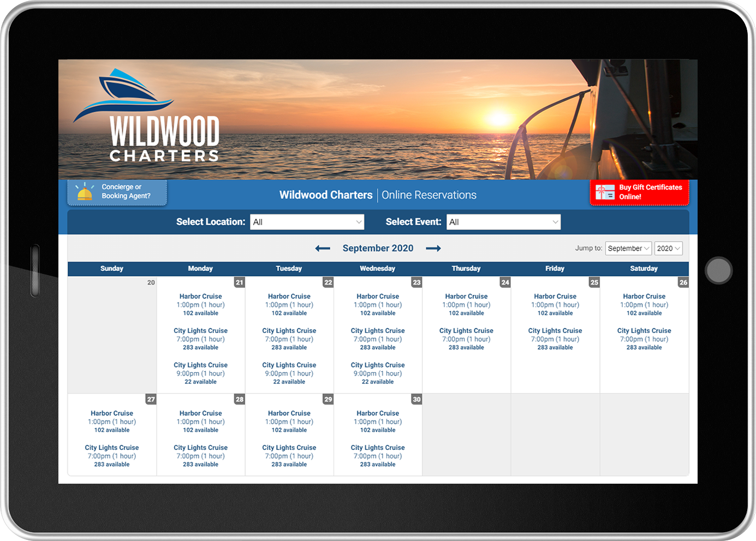This screenshot has height=541, width=756.
Task: Select Tuesday 29 City Lights Cruise 7:00pm
Action: tap(289, 456)
